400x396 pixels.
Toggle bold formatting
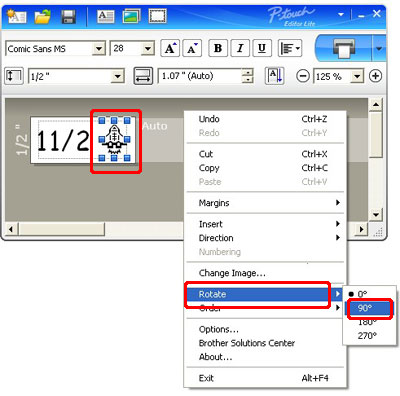tap(218, 49)
